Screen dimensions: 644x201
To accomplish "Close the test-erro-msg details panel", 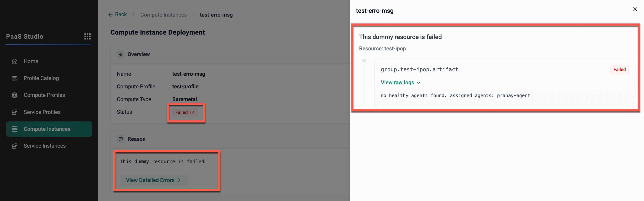I will (635, 9).
